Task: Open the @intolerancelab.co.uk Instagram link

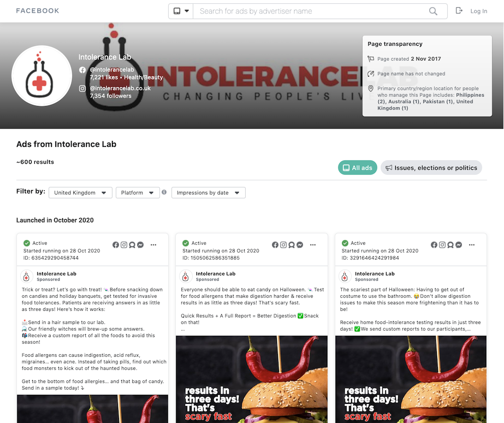Action: (x=120, y=88)
